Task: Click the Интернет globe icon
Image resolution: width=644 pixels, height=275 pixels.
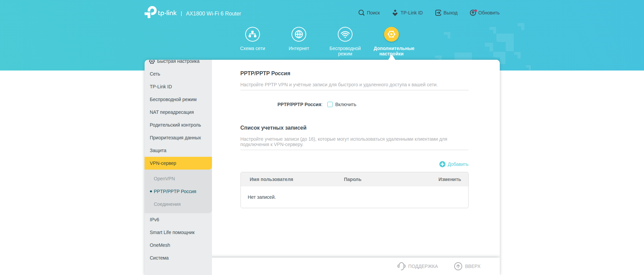Action: coord(299,34)
